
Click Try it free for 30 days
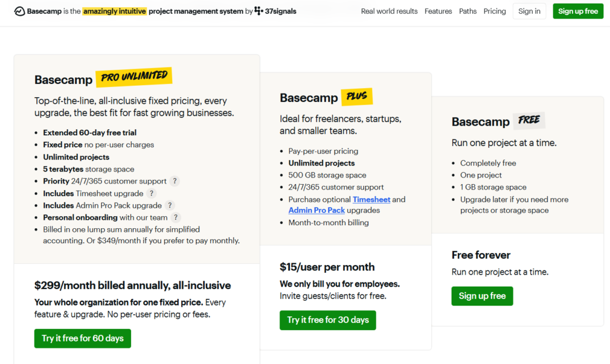[328, 320]
